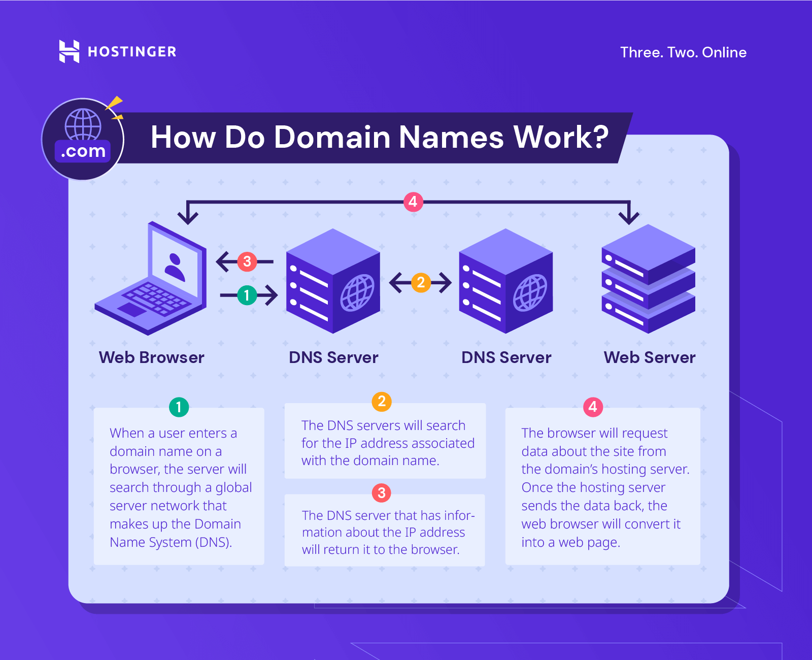812x660 pixels.
Task: Click the laptop Web Browser illustration
Action: (x=151, y=278)
